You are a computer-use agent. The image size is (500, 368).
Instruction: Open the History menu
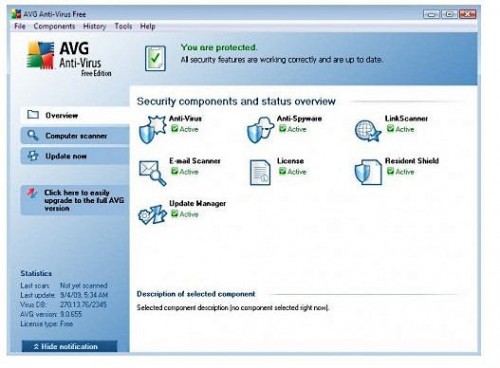tap(94, 26)
